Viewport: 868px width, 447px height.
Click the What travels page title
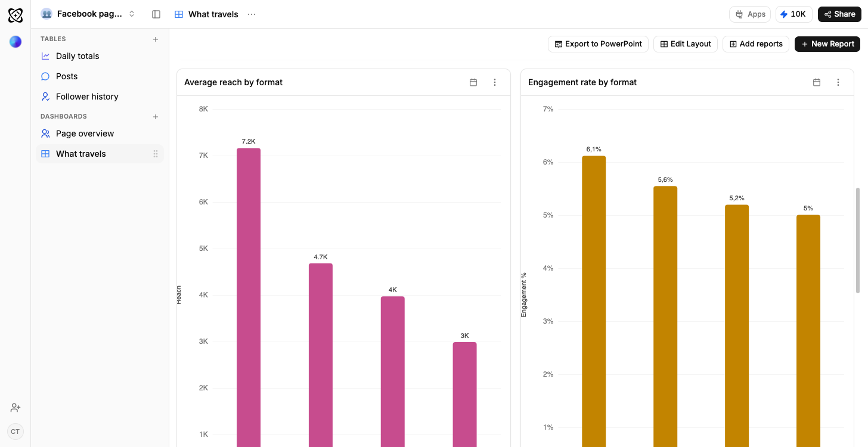point(213,14)
